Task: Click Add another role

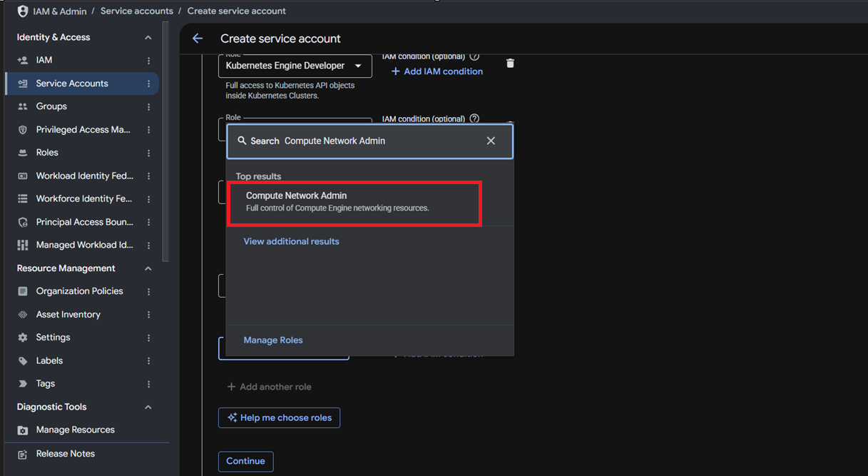Action: coord(269,387)
